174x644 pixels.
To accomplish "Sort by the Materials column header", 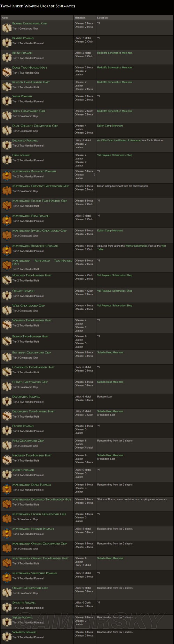I will pos(80,17).
